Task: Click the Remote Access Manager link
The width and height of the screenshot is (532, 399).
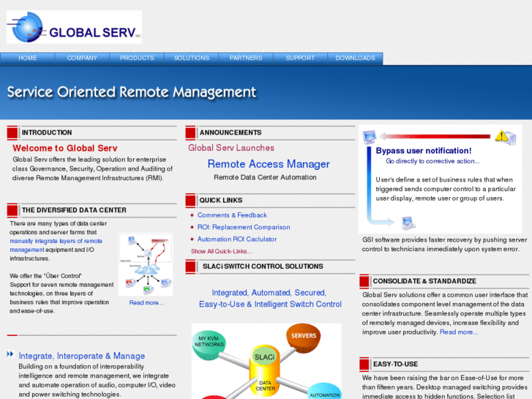Action: coord(269,164)
